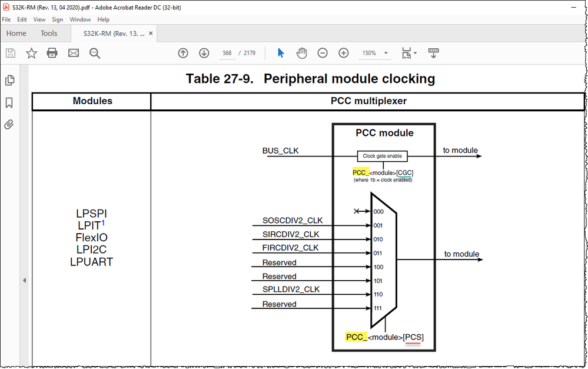Expand the hidden left panel with the chevron
This screenshot has height=369, width=588.
[x=25, y=280]
